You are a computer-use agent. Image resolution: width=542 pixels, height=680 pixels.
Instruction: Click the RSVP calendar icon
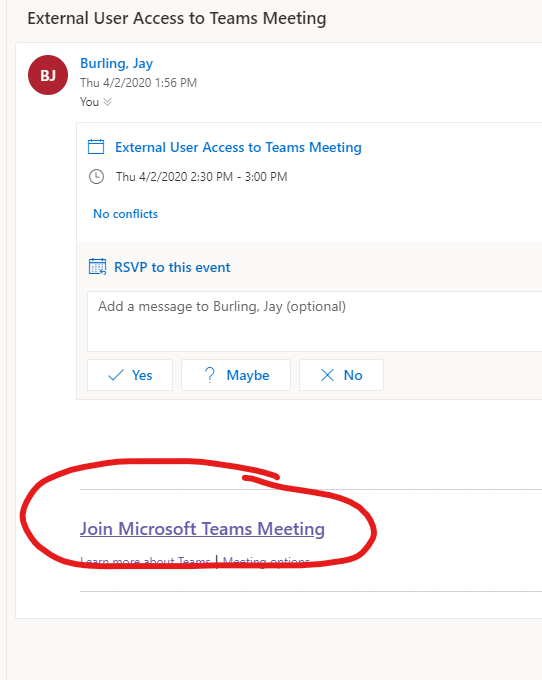[97, 266]
